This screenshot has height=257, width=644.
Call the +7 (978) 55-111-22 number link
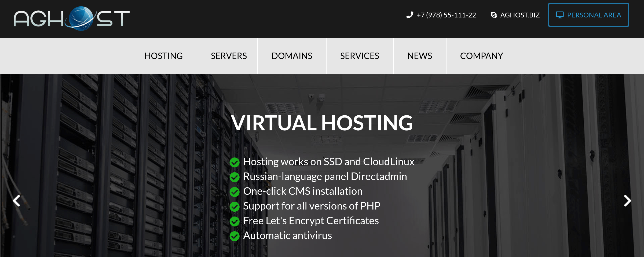pyautogui.click(x=446, y=15)
